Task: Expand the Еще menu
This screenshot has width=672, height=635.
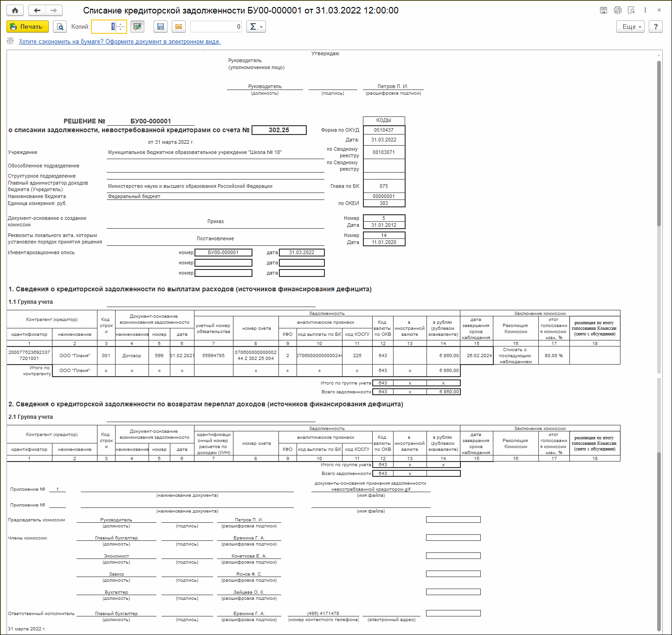Action: [x=630, y=27]
